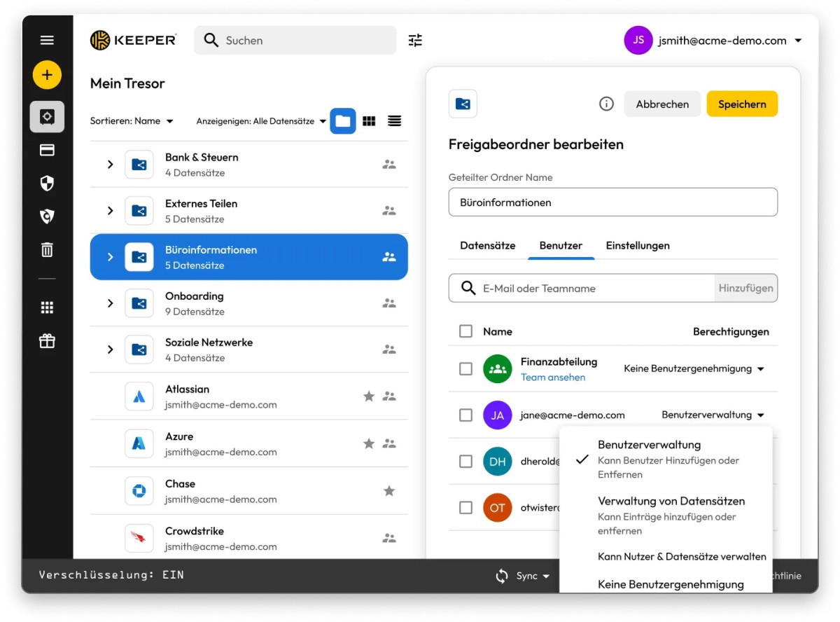840x622 pixels.
Task: Click the Keeper logo
Action: coord(133,40)
